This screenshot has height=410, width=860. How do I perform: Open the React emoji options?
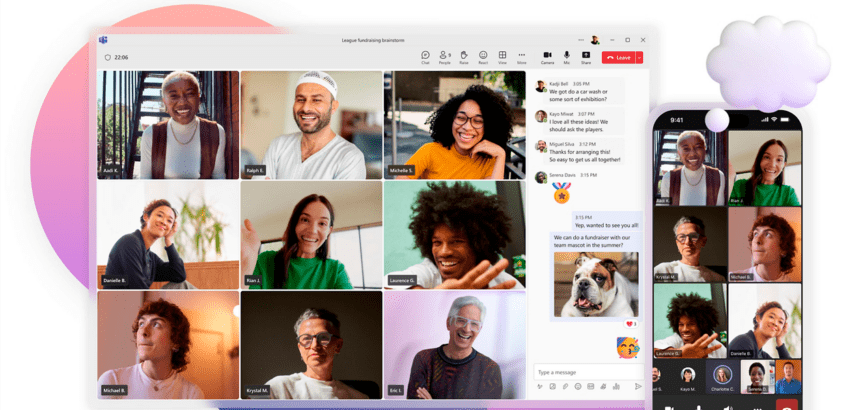(x=483, y=56)
